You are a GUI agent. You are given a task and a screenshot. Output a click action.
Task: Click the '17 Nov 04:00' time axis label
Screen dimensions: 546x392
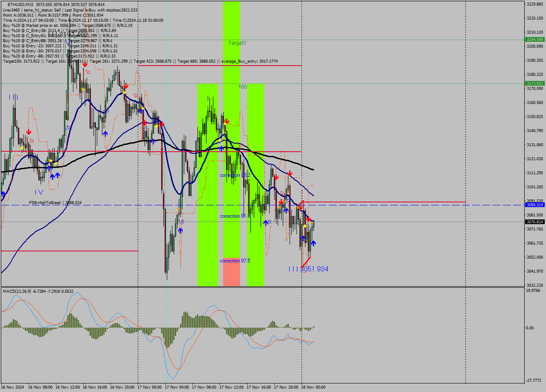pos(177,387)
